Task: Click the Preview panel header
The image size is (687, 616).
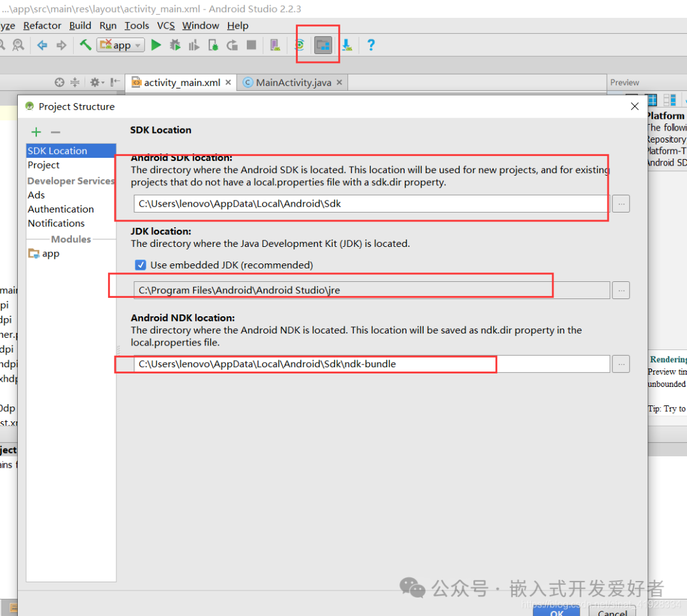Action: point(625,83)
